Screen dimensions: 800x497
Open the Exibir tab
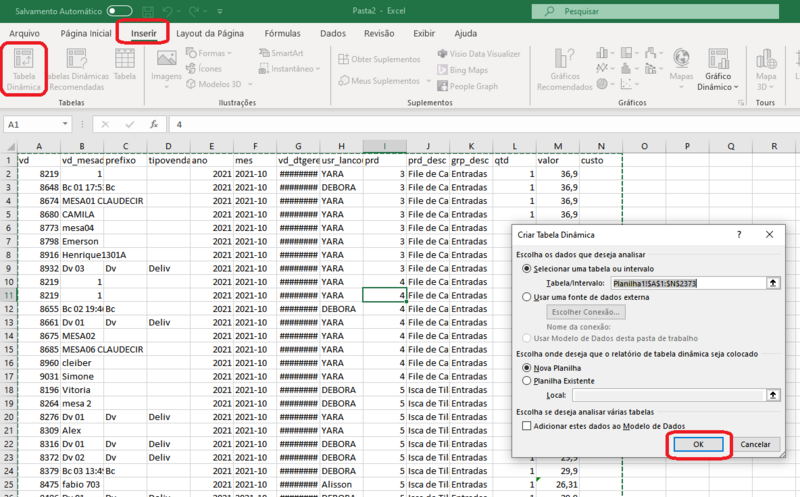[424, 33]
